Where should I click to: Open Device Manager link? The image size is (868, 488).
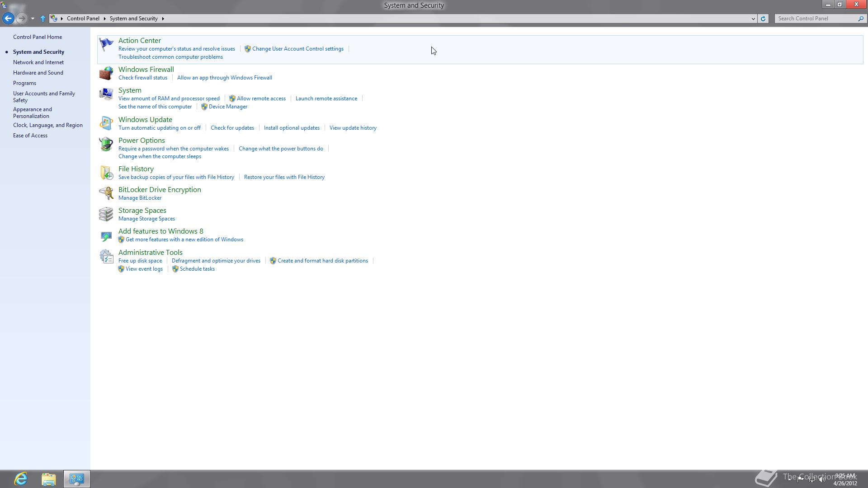click(x=228, y=107)
